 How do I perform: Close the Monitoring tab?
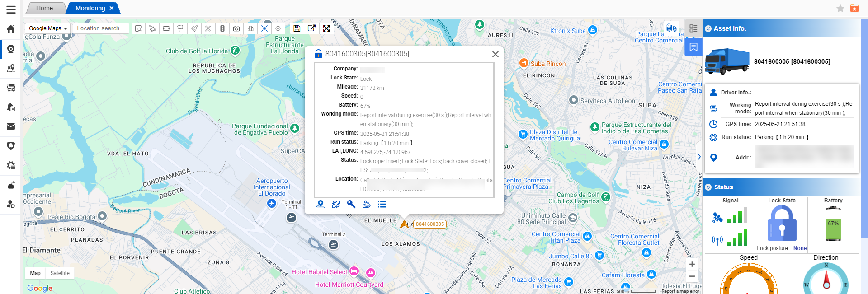pyautogui.click(x=112, y=8)
